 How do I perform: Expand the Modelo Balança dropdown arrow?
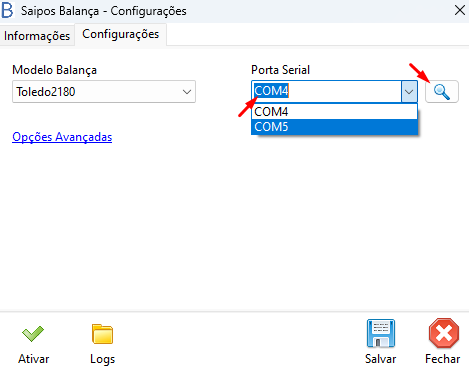(x=187, y=92)
